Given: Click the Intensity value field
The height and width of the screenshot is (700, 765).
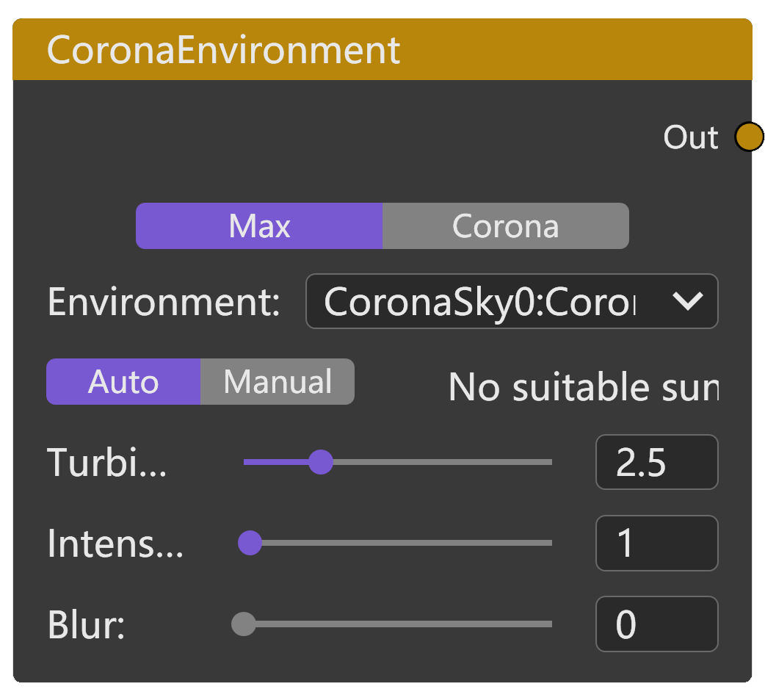Looking at the screenshot, I should (x=656, y=544).
